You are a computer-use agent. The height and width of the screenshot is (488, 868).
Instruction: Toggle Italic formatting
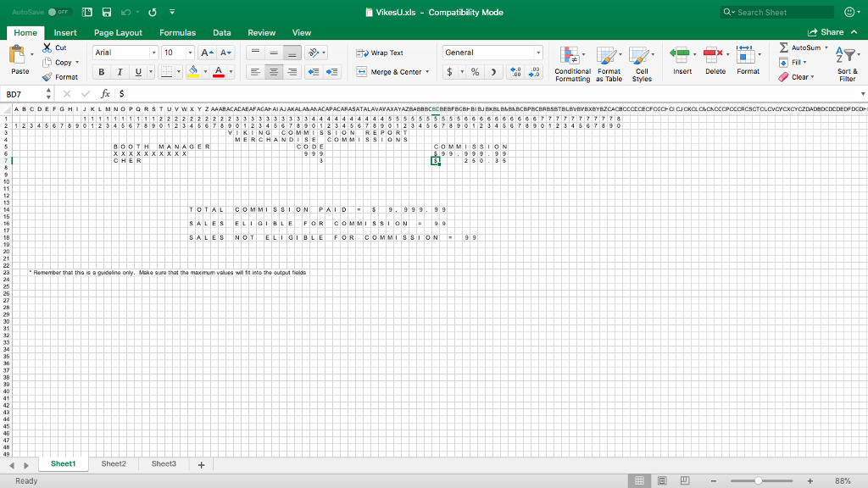click(x=120, y=72)
